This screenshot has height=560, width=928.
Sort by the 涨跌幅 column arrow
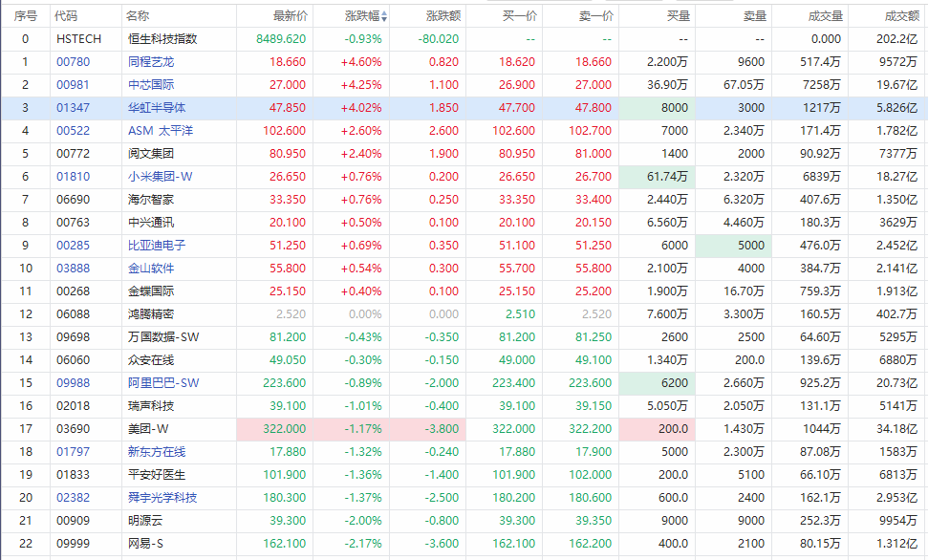384,16
